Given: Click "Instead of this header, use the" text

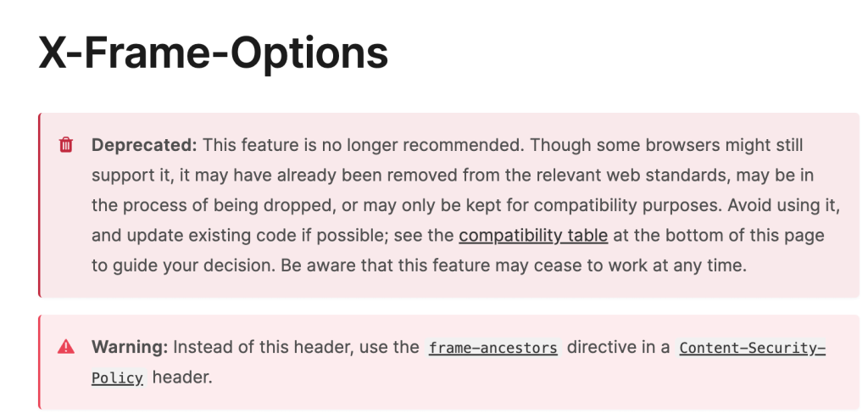Looking at the screenshot, I should click(298, 347).
